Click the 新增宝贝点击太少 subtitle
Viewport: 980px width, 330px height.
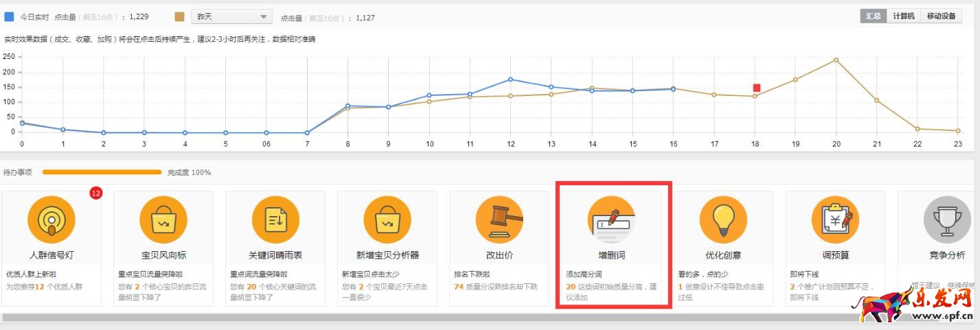coord(370,274)
